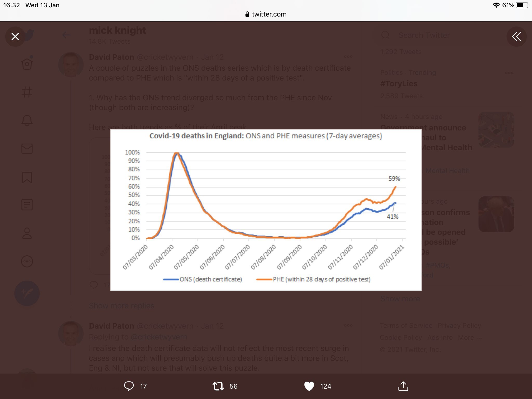Open Notifications with the bell icon
Image resolution: width=532 pixels, height=399 pixels.
pos(27,121)
